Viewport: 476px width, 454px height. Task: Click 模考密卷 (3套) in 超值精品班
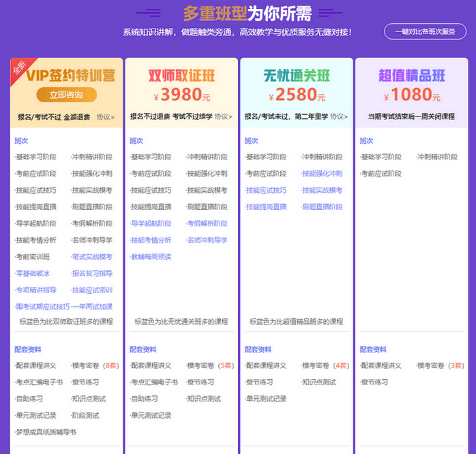(x=440, y=366)
